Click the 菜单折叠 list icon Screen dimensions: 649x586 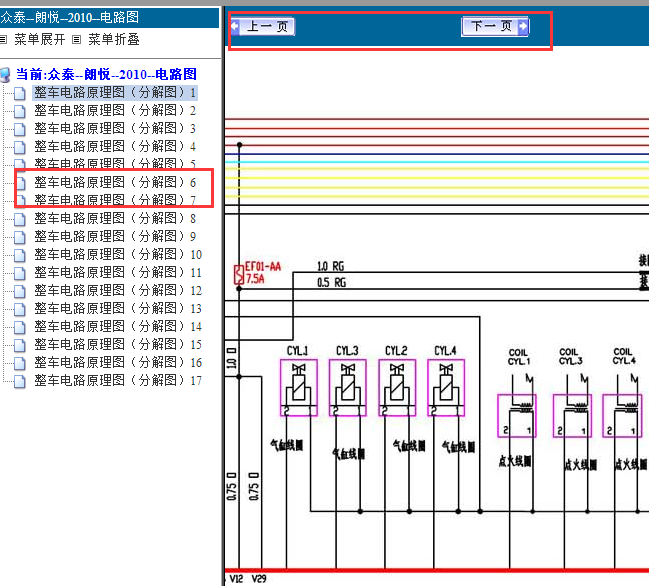point(77,40)
